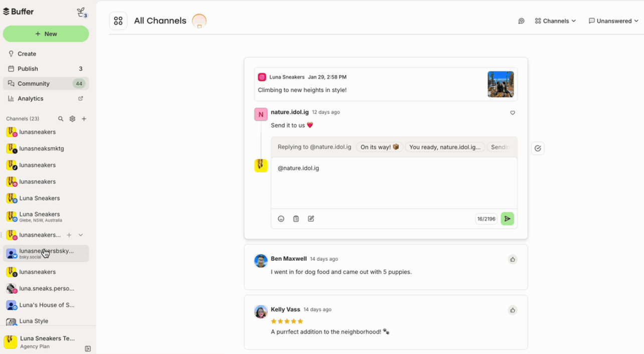Select the Luna's House of S... channel
This screenshot has width=644, height=354.
point(46,305)
